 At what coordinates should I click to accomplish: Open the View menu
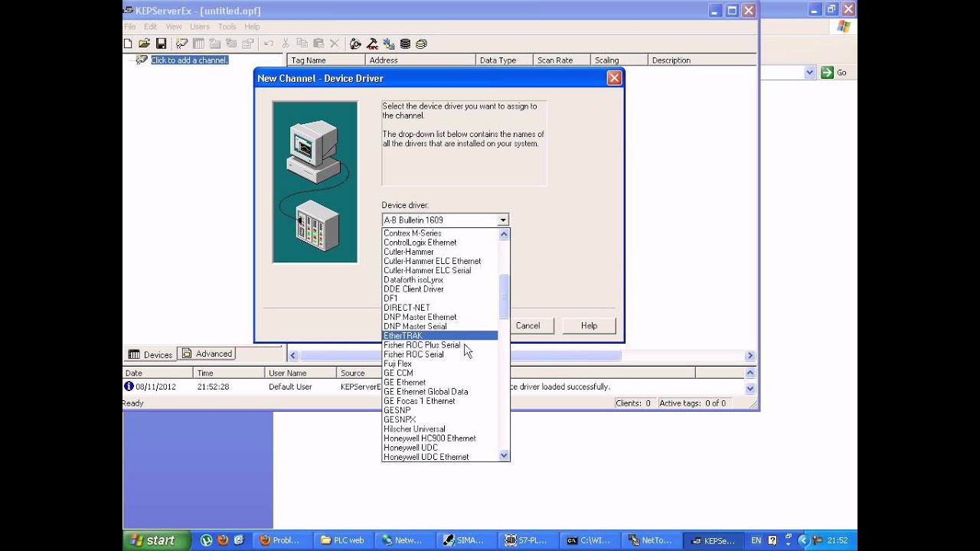[x=174, y=27]
